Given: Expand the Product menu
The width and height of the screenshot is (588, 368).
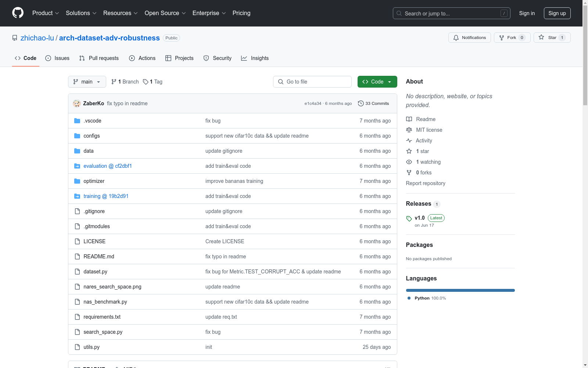Looking at the screenshot, I should (46, 13).
